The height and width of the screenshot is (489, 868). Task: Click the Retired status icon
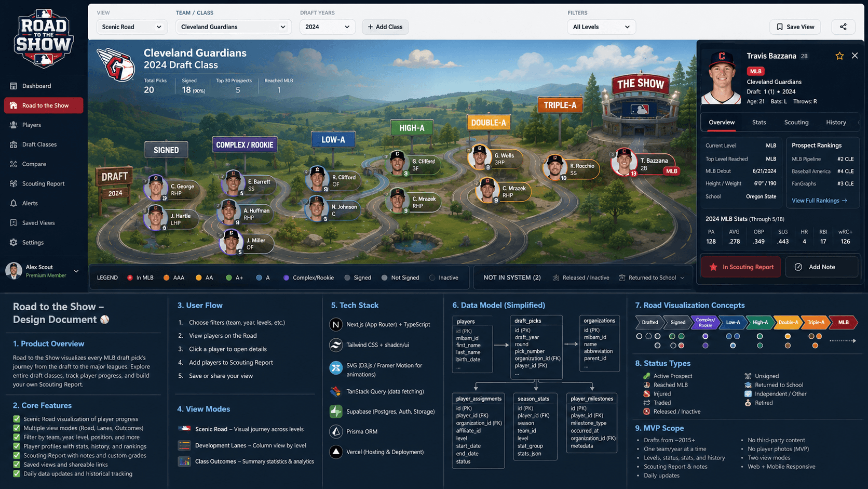pyautogui.click(x=748, y=403)
